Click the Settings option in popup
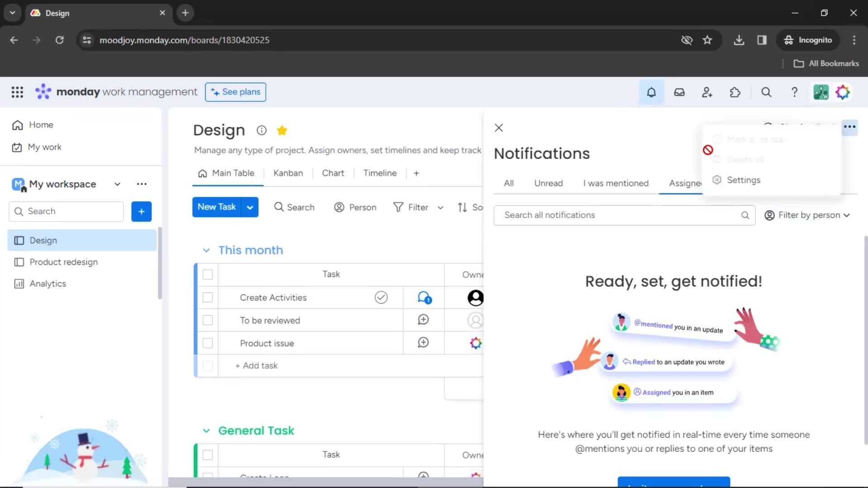This screenshot has width=868, height=488. point(743,180)
